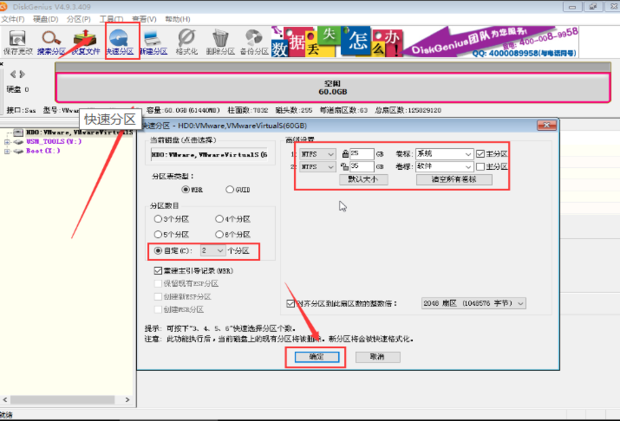
Task: Click current disk selection field HD0:VMware
Action: [209, 155]
